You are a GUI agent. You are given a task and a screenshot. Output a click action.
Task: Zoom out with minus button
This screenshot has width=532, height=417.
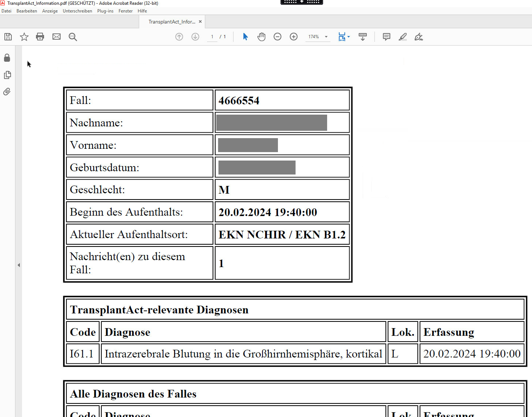[x=278, y=37]
